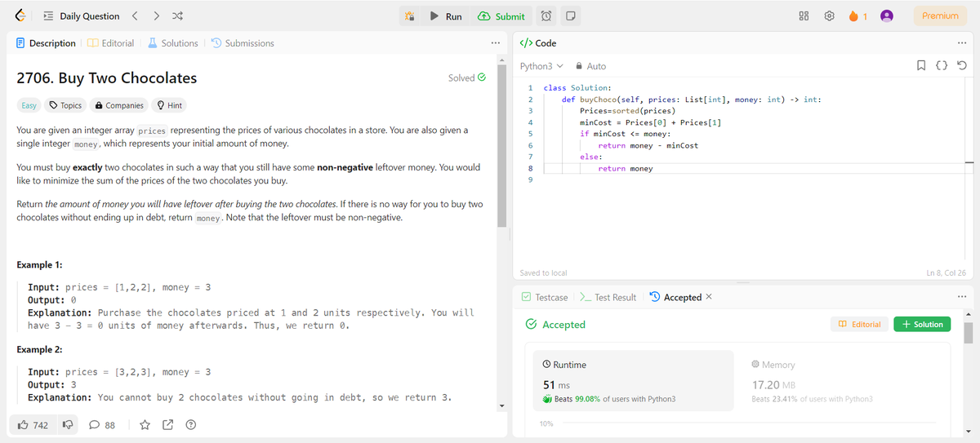Open the settings gear icon
Image resolution: width=980 pixels, height=443 pixels.
829,16
